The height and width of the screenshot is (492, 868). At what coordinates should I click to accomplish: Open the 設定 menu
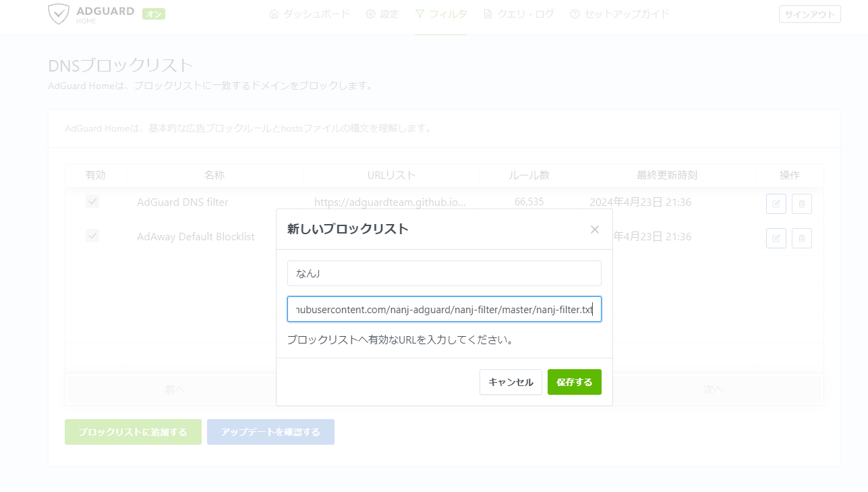click(x=382, y=14)
